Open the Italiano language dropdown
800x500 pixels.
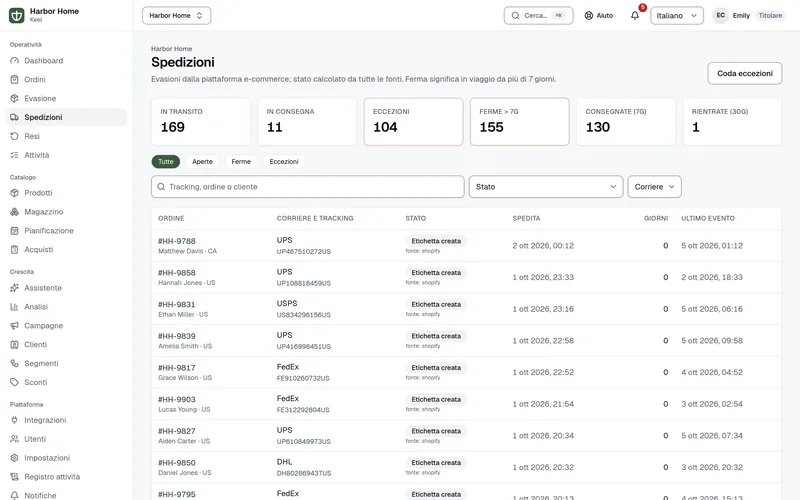pyautogui.click(x=677, y=15)
